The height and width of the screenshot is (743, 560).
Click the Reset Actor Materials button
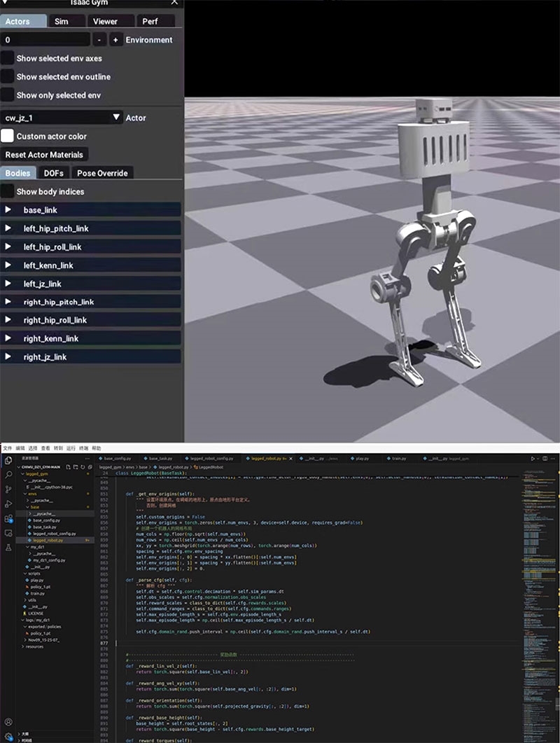[44, 154]
